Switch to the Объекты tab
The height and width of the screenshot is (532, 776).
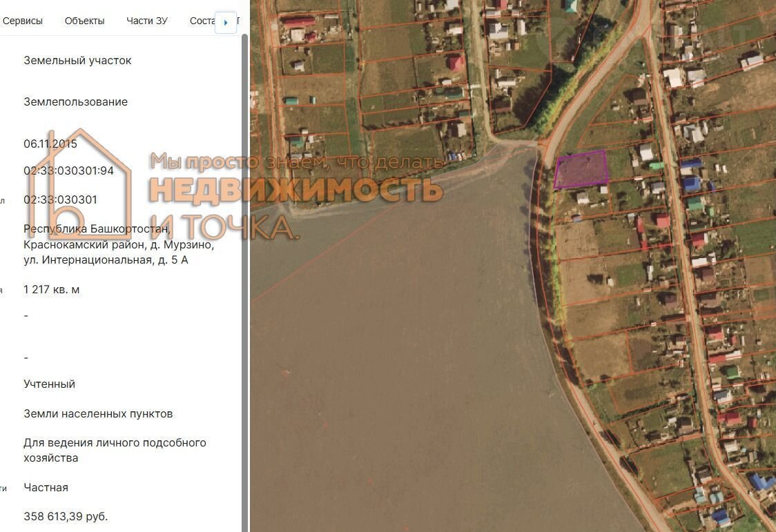84,21
